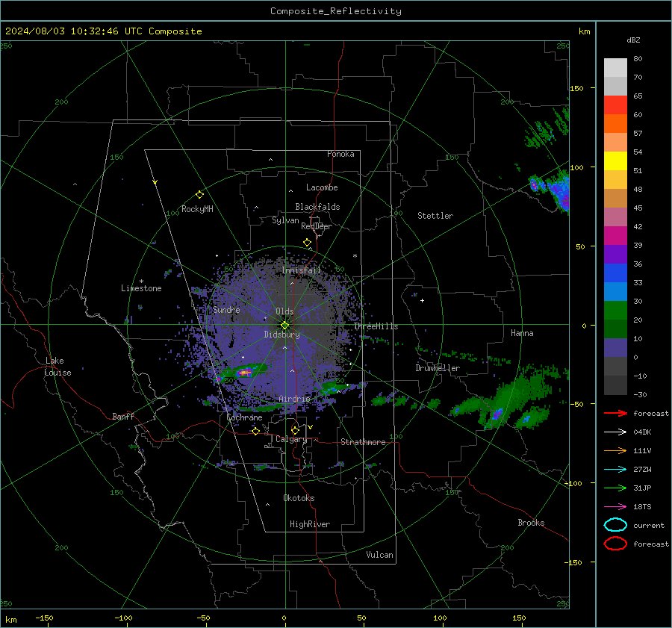Click the yellow 54-51 dBZ color swatch
The image size is (672, 628).
click(615, 161)
